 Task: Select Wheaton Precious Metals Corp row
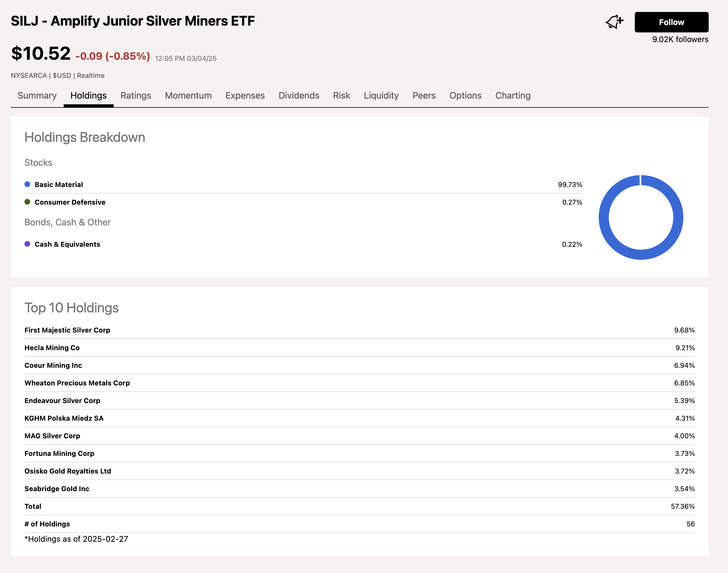point(77,383)
